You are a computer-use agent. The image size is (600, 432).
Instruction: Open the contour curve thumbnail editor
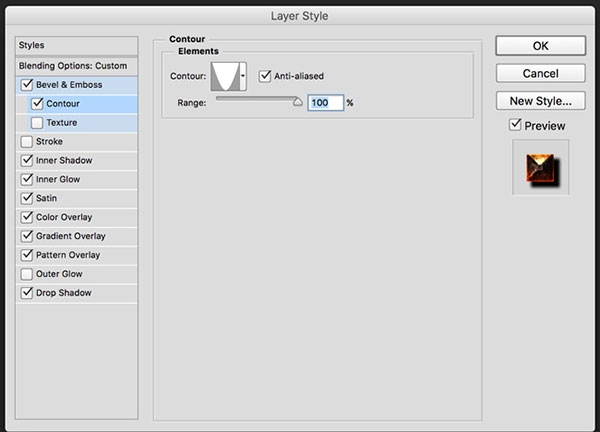tap(225, 76)
